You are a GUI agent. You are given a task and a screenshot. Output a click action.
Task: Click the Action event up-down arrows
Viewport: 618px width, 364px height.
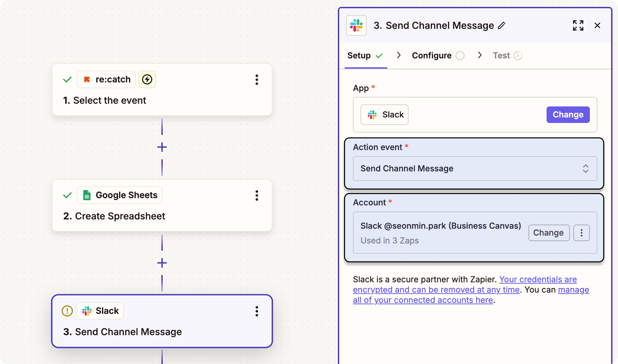[585, 168]
